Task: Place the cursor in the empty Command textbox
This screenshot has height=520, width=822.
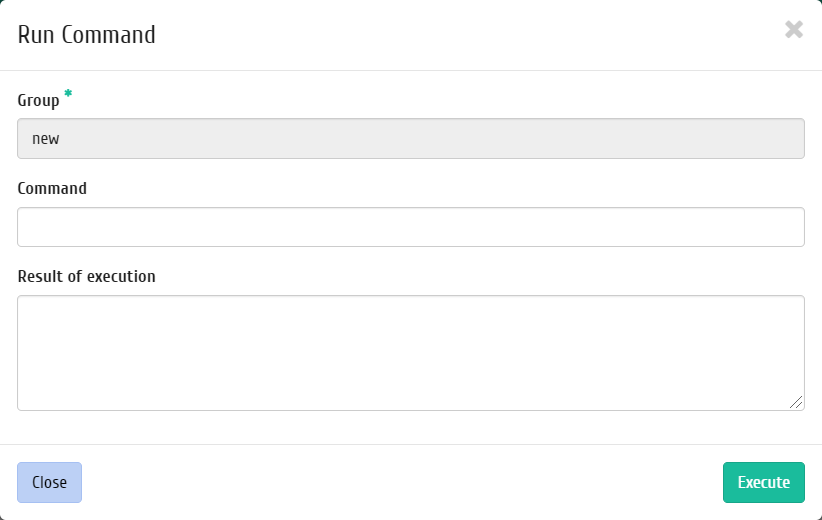Action: pyautogui.click(x=411, y=227)
